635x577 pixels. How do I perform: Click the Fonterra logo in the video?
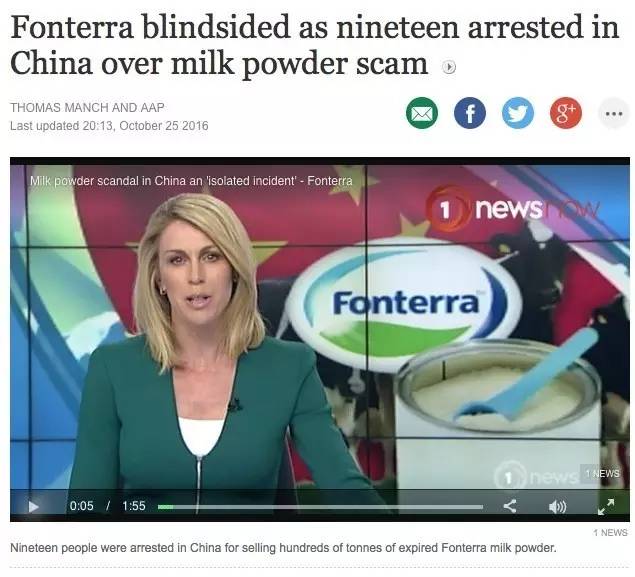pyautogui.click(x=405, y=303)
